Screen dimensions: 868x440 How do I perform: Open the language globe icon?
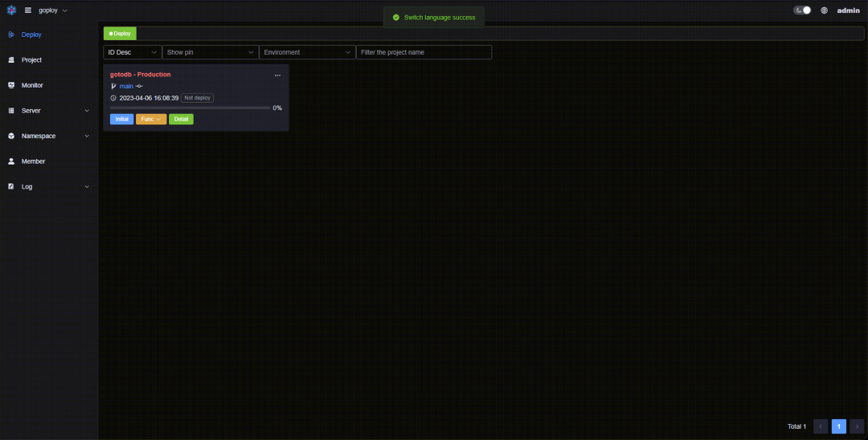tap(825, 10)
